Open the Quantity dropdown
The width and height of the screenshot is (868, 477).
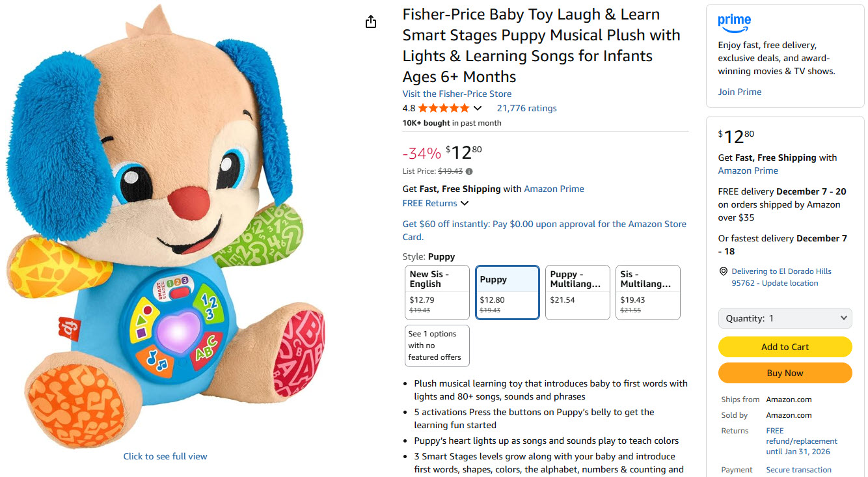click(785, 318)
